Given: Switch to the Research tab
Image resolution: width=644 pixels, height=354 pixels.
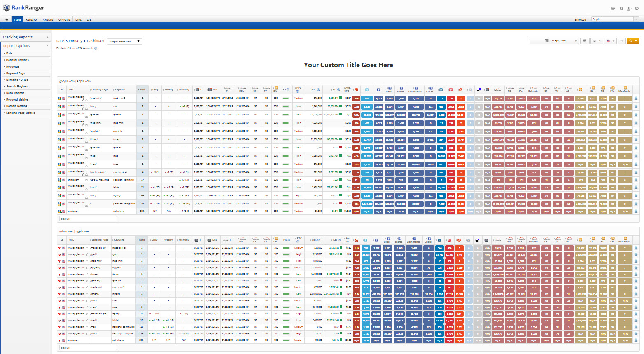Looking at the screenshot, I should pos(32,19).
